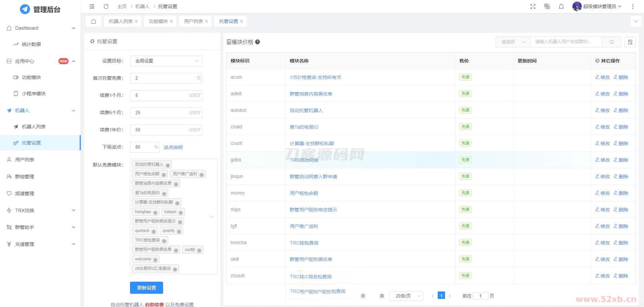Image resolution: width=644 pixels, height=307 pixels.
Task: Click the language translation icon in header
Action: coord(547,6)
